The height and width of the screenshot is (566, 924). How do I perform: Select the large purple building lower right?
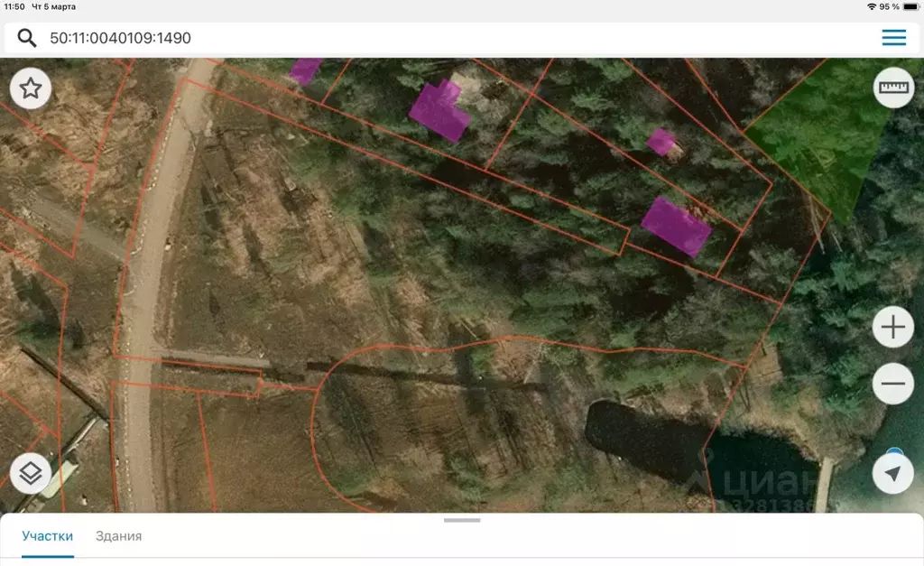677,227
